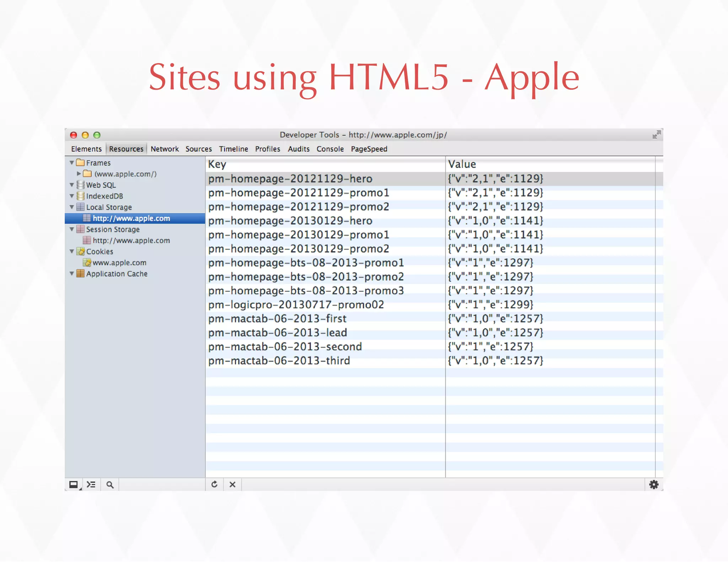Switch to the Network tab
728x562 pixels.
(x=165, y=149)
